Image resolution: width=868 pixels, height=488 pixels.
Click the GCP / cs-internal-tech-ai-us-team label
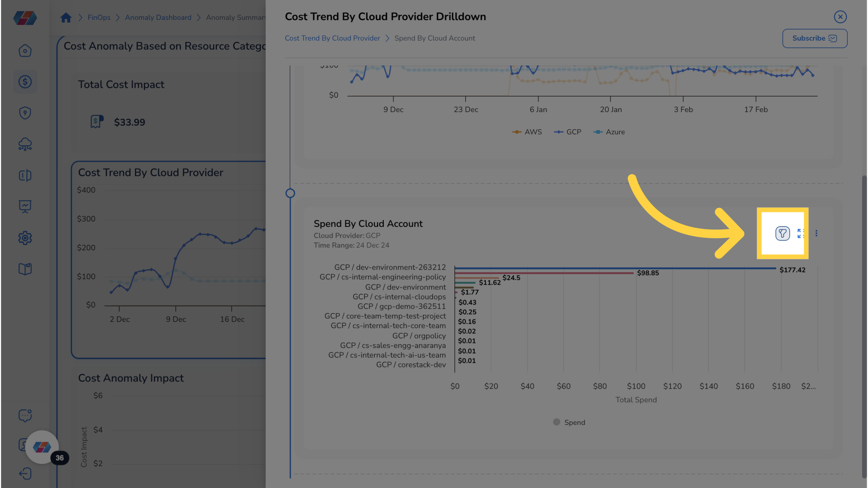click(x=387, y=355)
